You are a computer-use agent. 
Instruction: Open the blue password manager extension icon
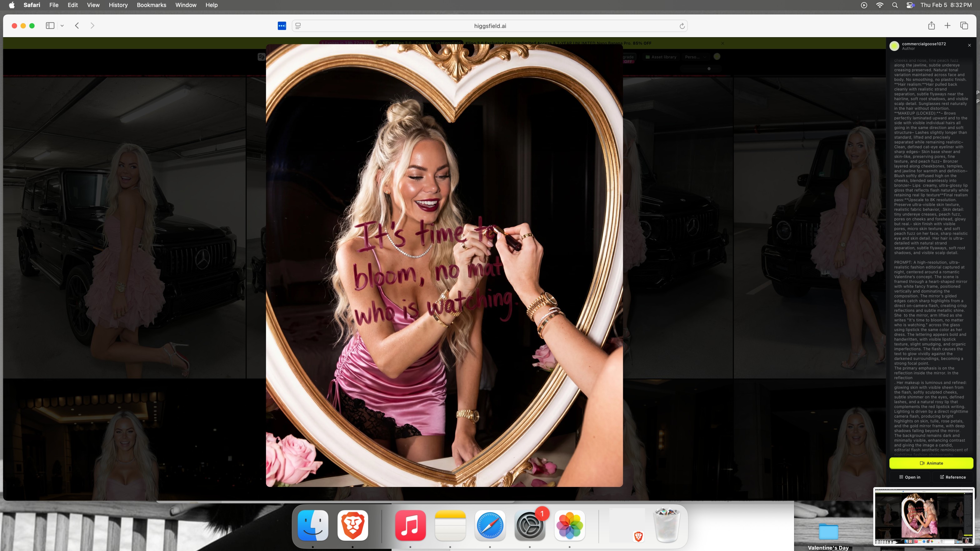(282, 26)
